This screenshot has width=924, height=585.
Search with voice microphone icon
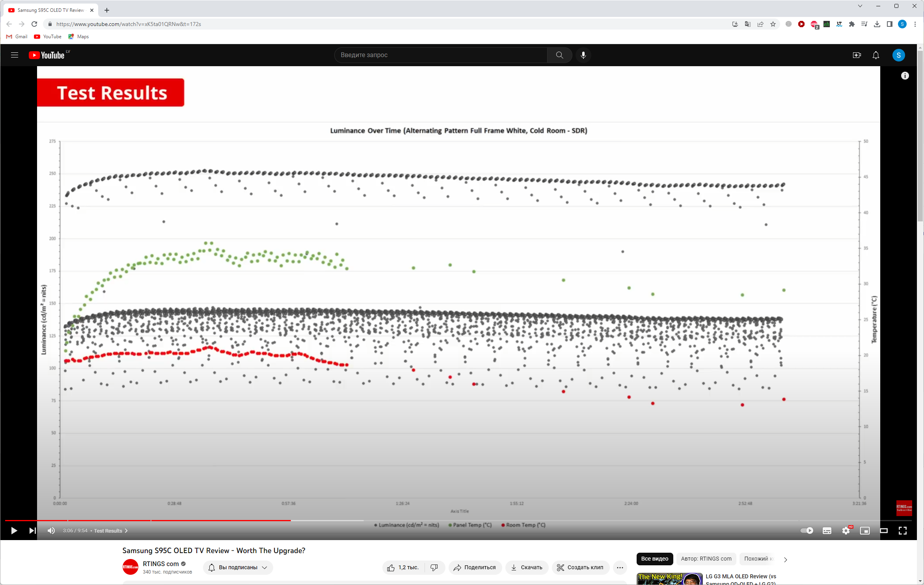(583, 55)
